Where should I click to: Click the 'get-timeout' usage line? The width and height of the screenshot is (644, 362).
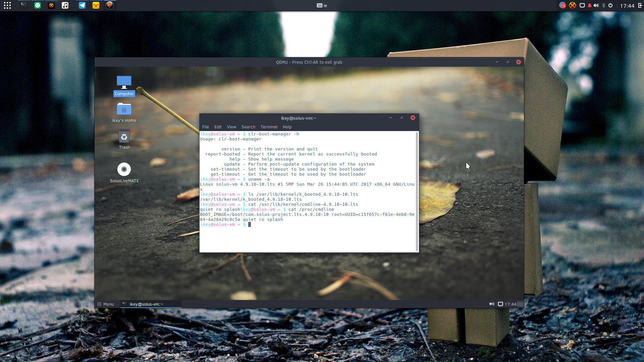pyautogui.click(x=288, y=174)
